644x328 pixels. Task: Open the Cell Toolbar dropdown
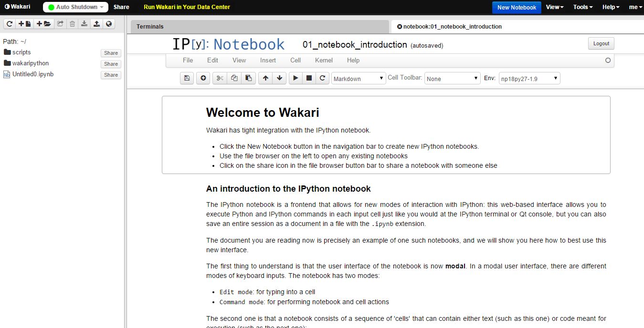tap(452, 78)
